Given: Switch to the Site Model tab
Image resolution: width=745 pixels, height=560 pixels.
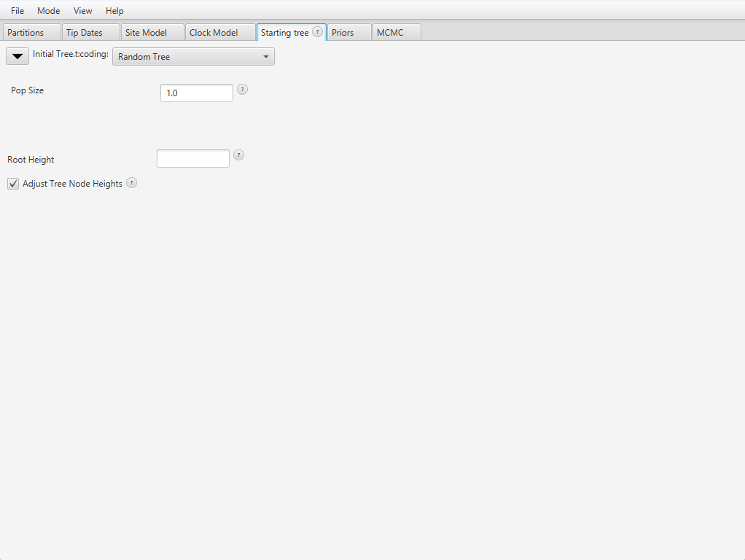Looking at the screenshot, I should [x=152, y=32].
